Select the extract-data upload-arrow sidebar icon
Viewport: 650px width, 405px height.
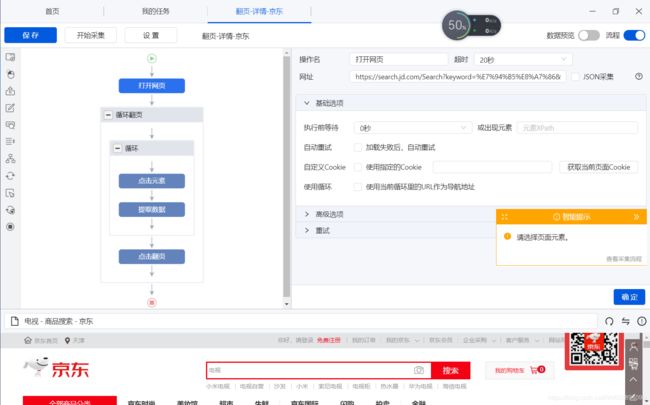coord(10,91)
